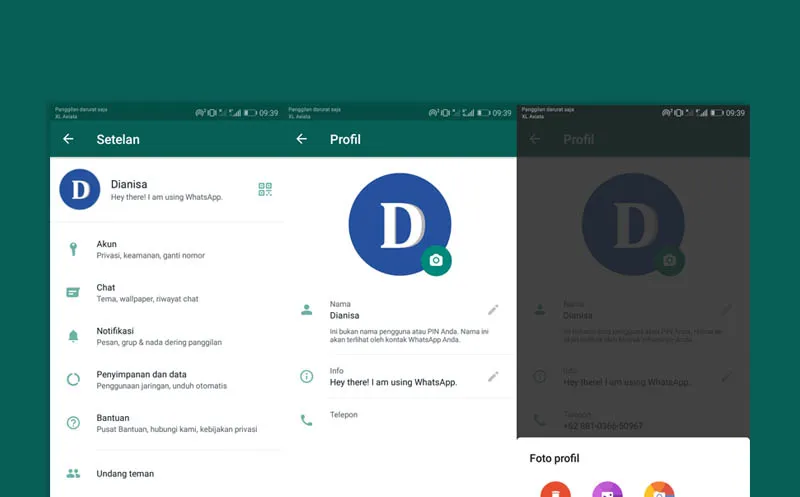Select the Chat settings entry
The height and width of the screenshot is (497, 800).
[150, 292]
